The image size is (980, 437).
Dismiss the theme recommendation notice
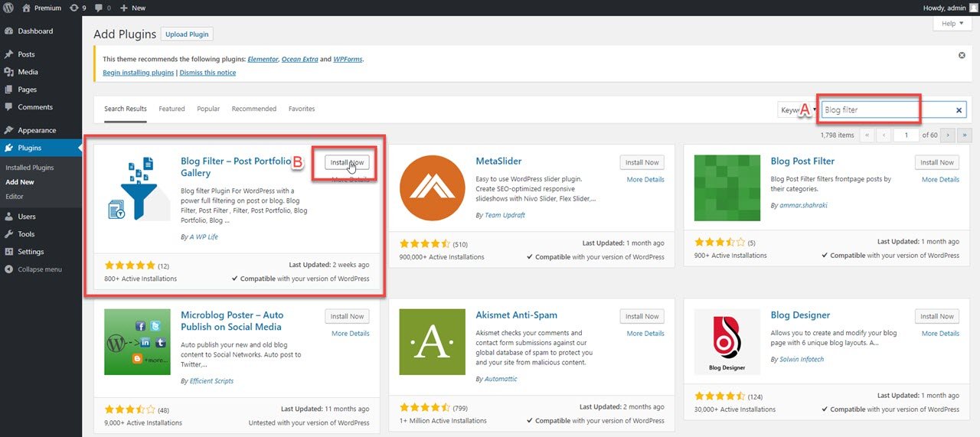(x=962, y=56)
